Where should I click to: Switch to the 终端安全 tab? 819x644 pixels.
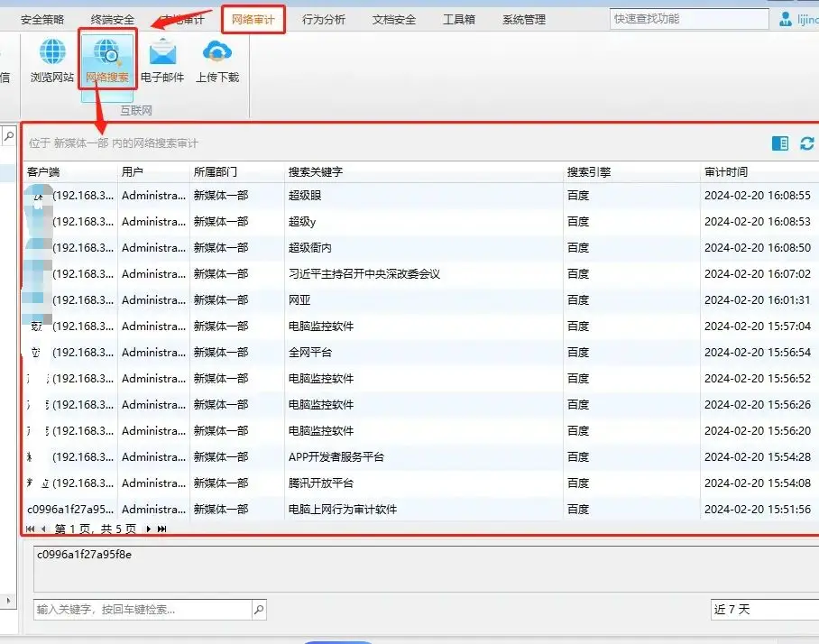(113, 20)
